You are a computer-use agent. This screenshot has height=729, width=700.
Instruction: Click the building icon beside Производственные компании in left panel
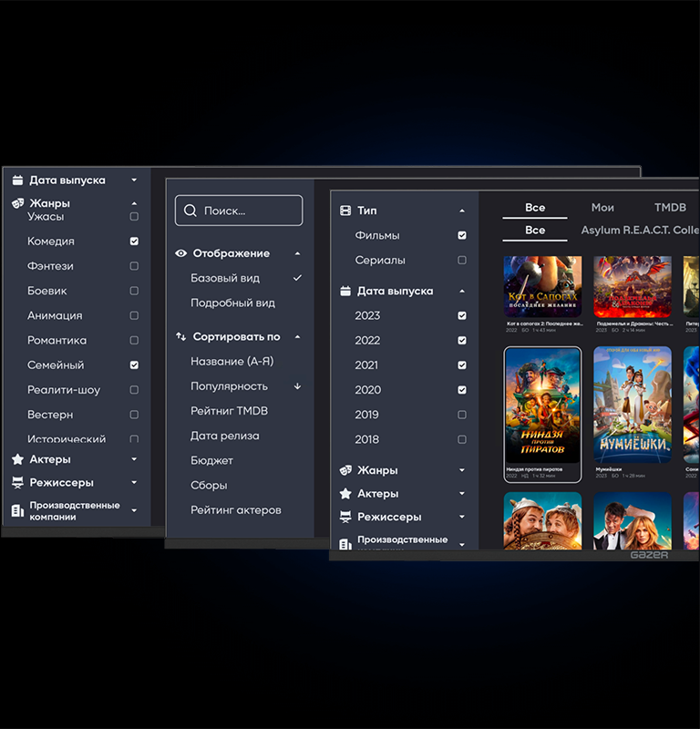[x=17, y=510]
